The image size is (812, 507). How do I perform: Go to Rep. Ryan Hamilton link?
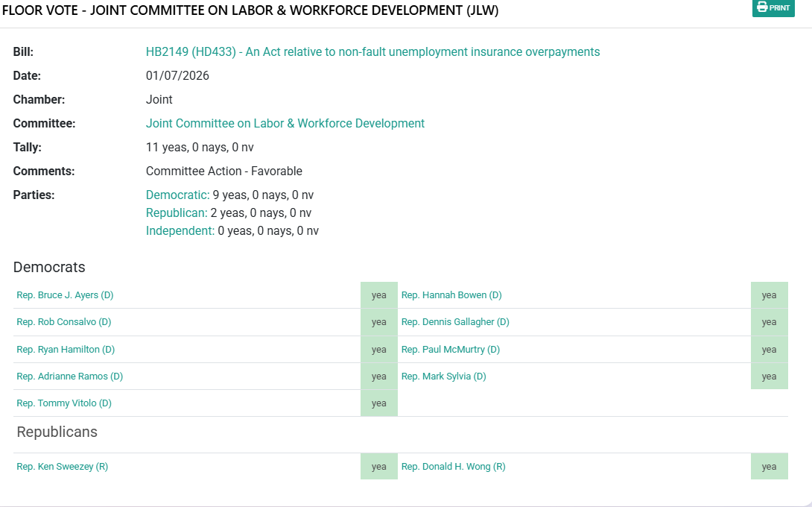coord(66,350)
